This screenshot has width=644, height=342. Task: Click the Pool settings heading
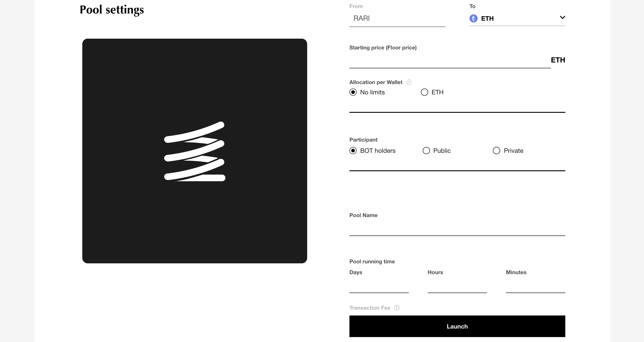click(112, 10)
